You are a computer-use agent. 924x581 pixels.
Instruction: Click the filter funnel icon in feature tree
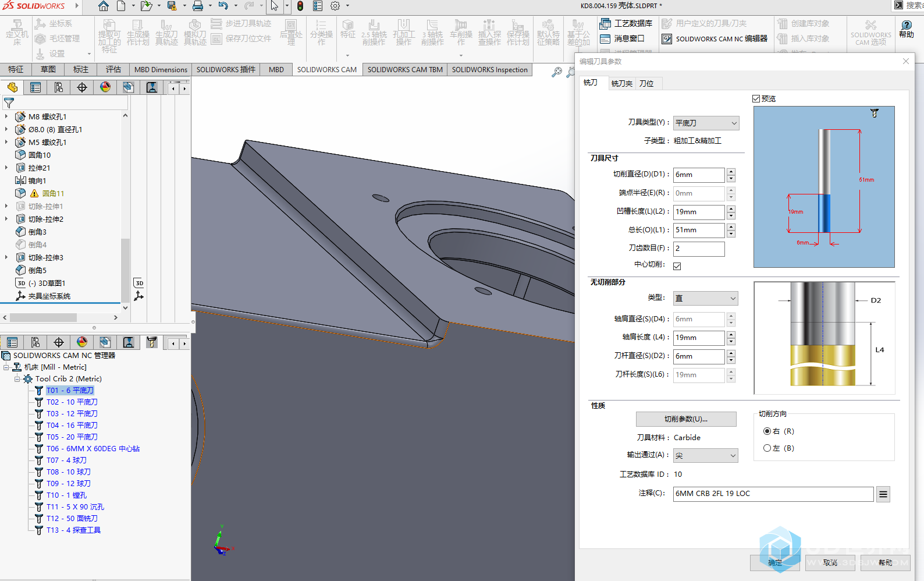(x=9, y=103)
